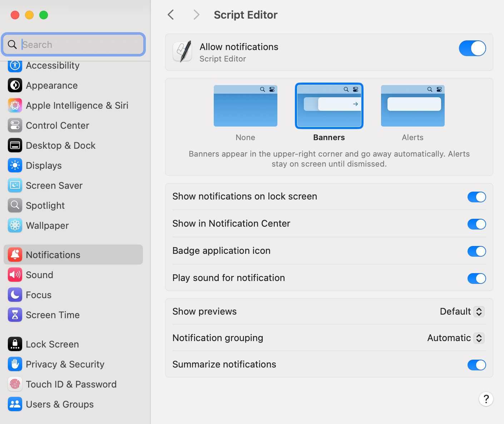Image resolution: width=504 pixels, height=424 pixels.
Task: Go forward with the right chevron
Action: pos(196,15)
